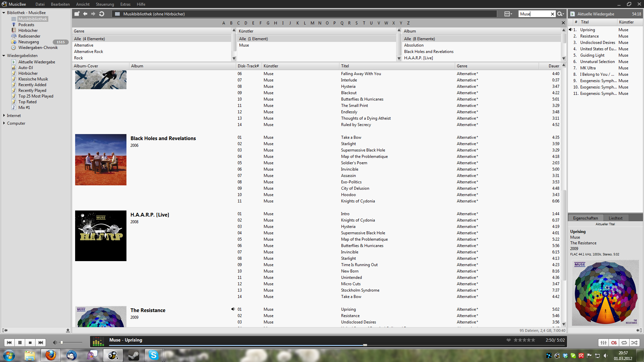Close the A-Z jump bar

pyautogui.click(x=563, y=23)
